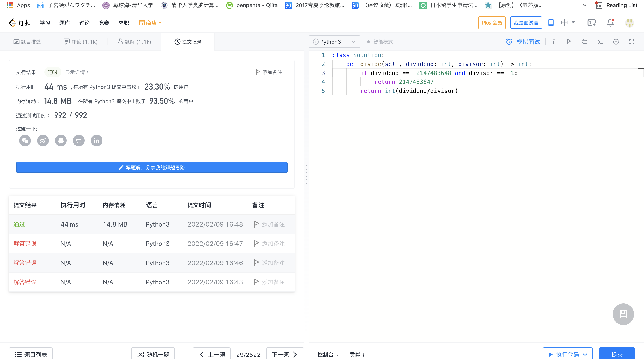This screenshot has height=359, width=644.
Task: Open editor settings gear
Action: click(616, 42)
